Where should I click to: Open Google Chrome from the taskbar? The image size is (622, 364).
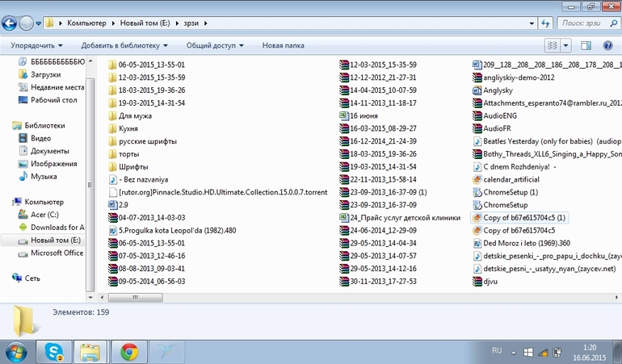[128, 351]
